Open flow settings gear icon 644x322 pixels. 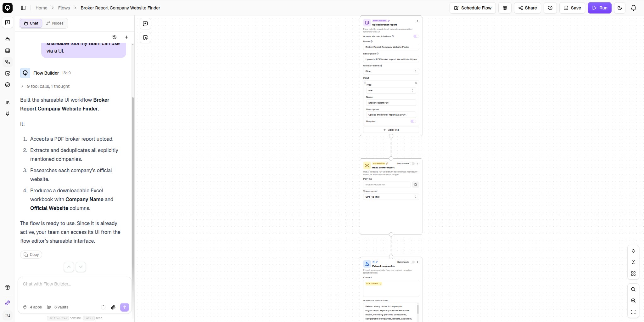tap(505, 8)
